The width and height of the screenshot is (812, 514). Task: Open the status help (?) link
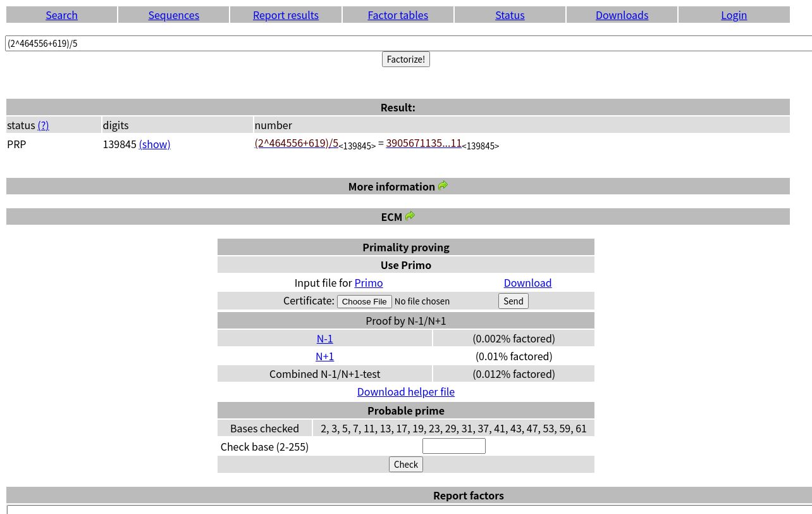coord(43,125)
